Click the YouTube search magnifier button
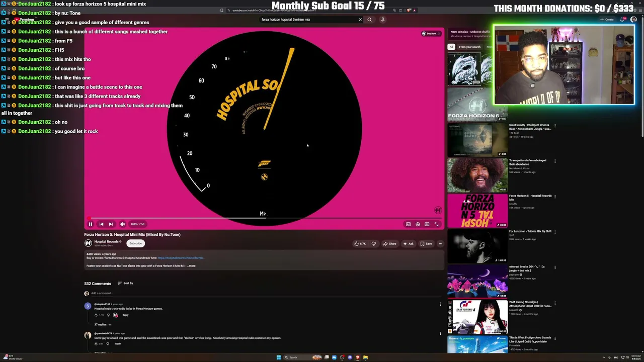Screen dimensions: 644x362 [x=369, y=20]
